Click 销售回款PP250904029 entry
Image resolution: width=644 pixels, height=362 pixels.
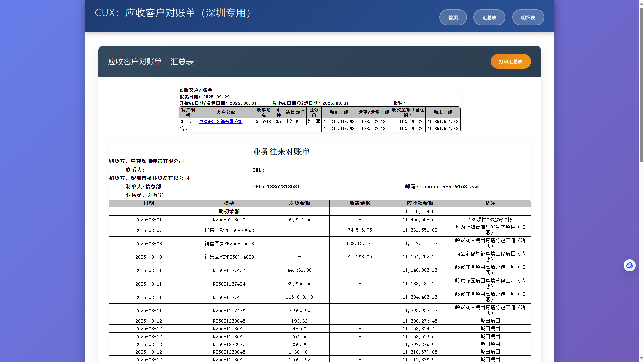[229, 257]
